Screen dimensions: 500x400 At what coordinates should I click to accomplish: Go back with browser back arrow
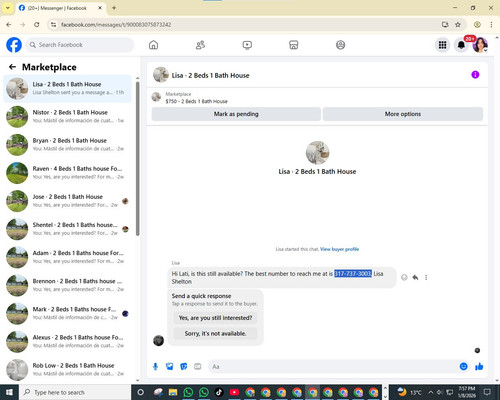point(9,25)
